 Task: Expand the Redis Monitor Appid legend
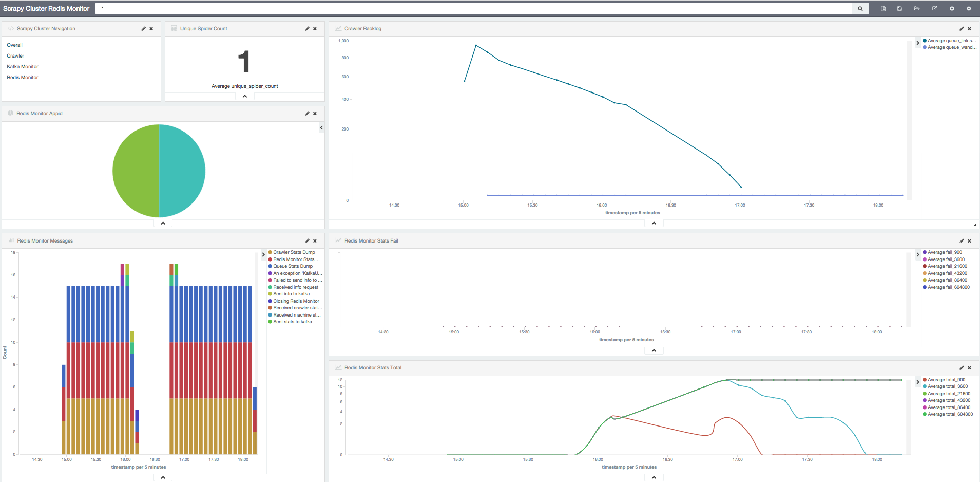point(321,128)
